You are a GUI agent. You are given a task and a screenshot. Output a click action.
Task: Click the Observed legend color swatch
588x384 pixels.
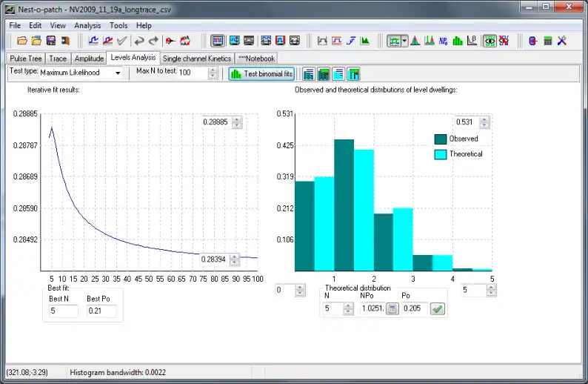[440, 139]
